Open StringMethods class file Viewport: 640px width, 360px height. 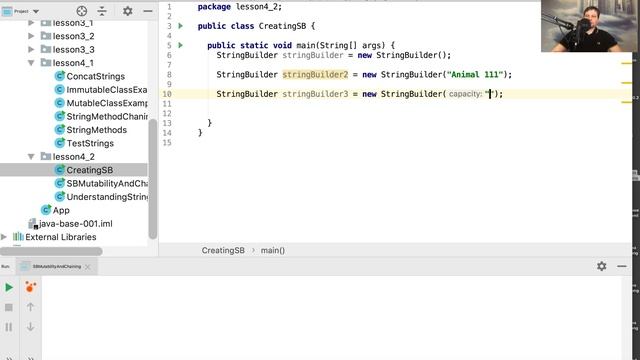[97, 130]
